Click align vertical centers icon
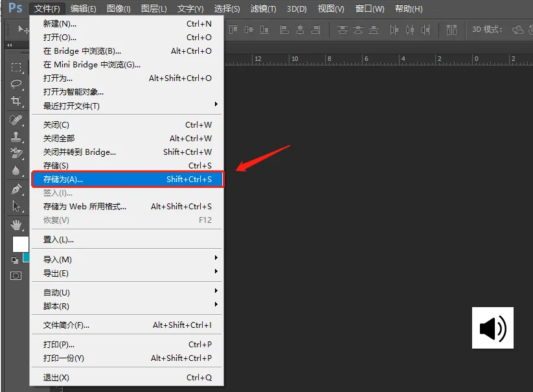 click(249, 30)
